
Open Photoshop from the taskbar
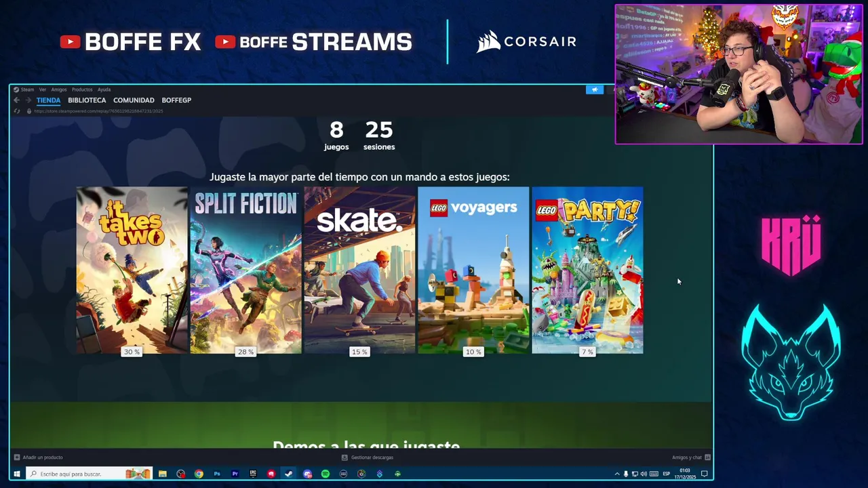pyautogui.click(x=217, y=474)
